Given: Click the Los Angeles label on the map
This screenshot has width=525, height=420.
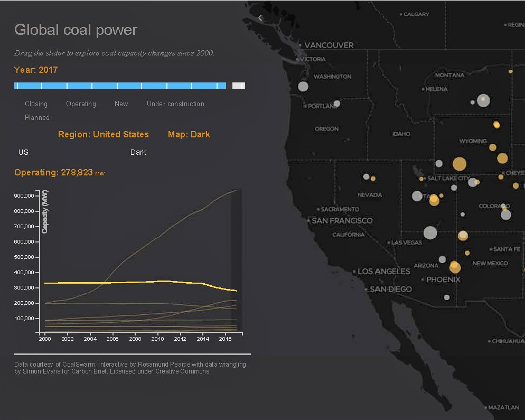Looking at the screenshot, I should click(x=383, y=272).
